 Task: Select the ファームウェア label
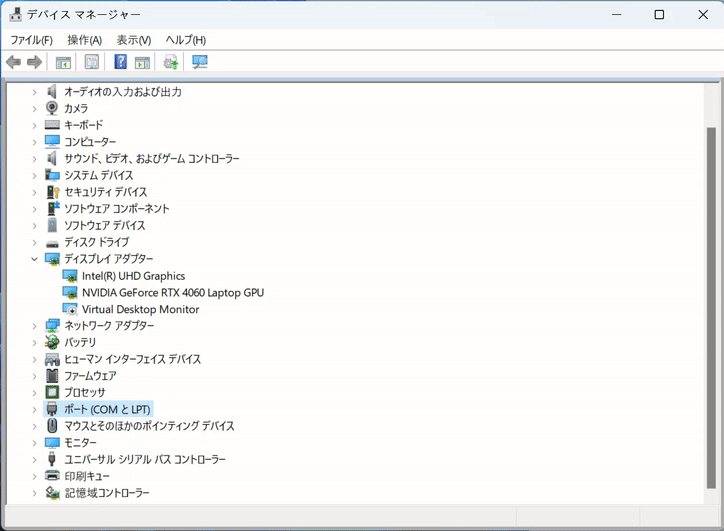point(90,376)
